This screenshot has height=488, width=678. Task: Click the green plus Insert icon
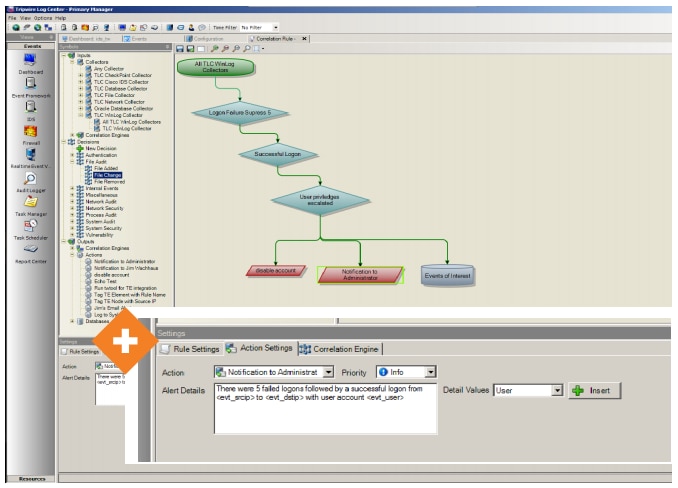pos(578,391)
